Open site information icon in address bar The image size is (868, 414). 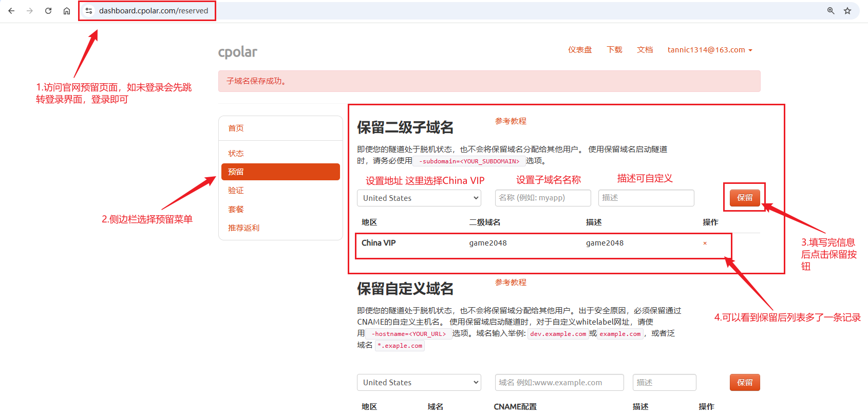pyautogui.click(x=89, y=11)
